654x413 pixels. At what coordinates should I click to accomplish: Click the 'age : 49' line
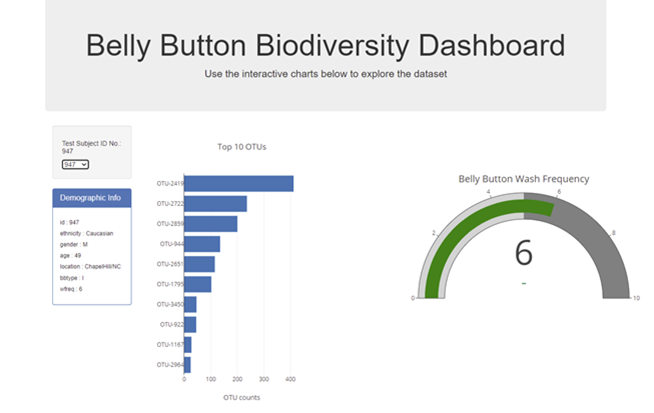70,255
